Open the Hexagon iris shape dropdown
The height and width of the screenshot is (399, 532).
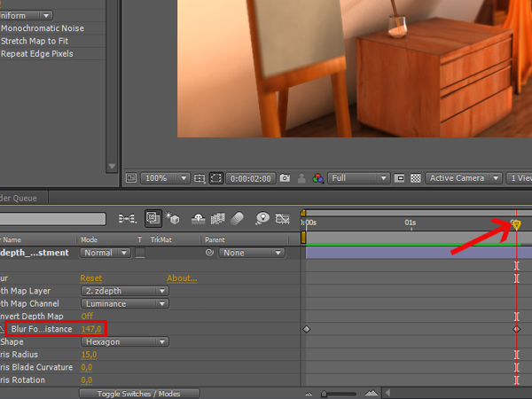(124, 341)
